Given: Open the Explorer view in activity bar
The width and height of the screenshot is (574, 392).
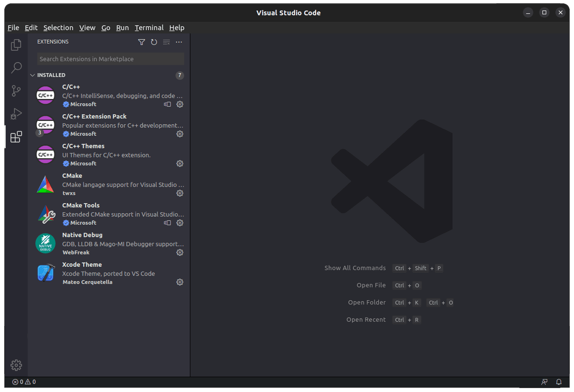Looking at the screenshot, I should [x=16, y=44].
